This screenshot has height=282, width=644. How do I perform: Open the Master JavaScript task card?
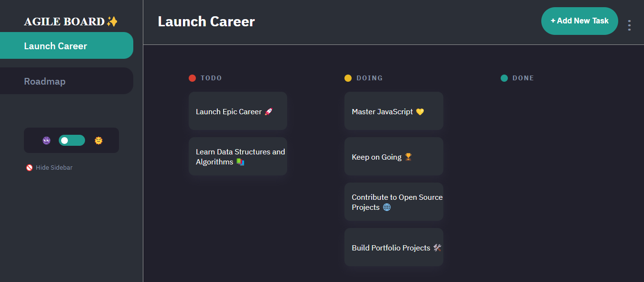click(394, 111)
